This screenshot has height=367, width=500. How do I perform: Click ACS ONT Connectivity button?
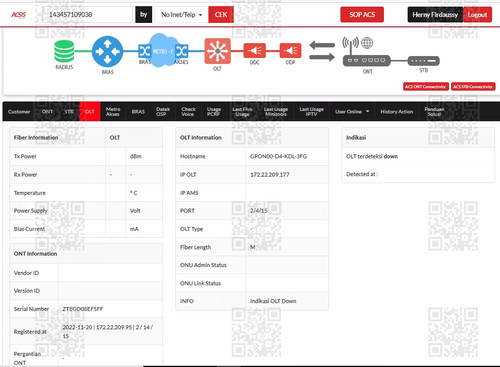(x=426, y=87)
